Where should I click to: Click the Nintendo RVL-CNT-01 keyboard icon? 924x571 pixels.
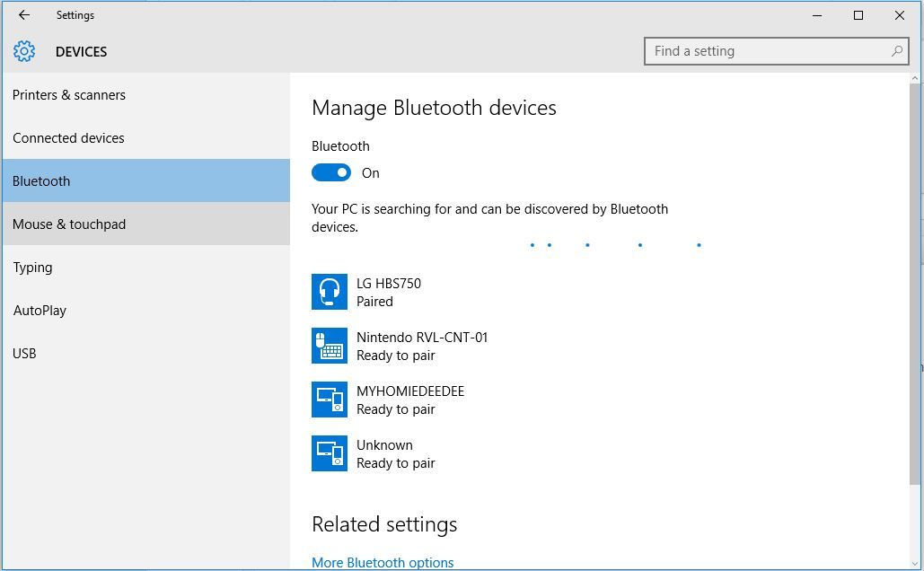click(x=329, y=346)
